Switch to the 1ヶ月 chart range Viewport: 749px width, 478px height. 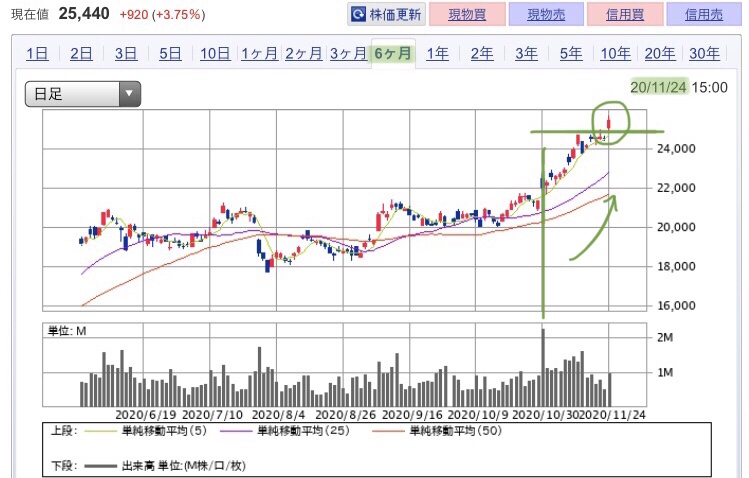tap(259, 53)
